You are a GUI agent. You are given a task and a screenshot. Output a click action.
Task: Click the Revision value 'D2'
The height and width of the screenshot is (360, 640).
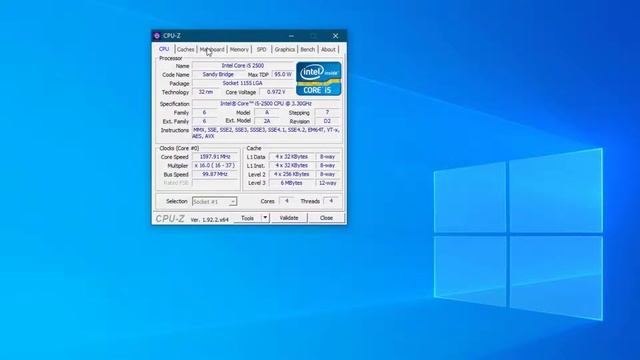coord(327,121)
